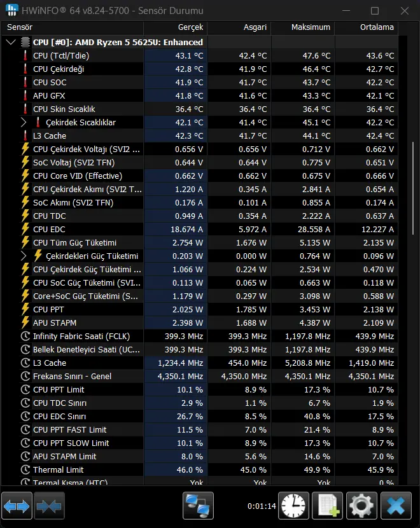Click lightning icon beside APU STAPM

coord(25,323)
